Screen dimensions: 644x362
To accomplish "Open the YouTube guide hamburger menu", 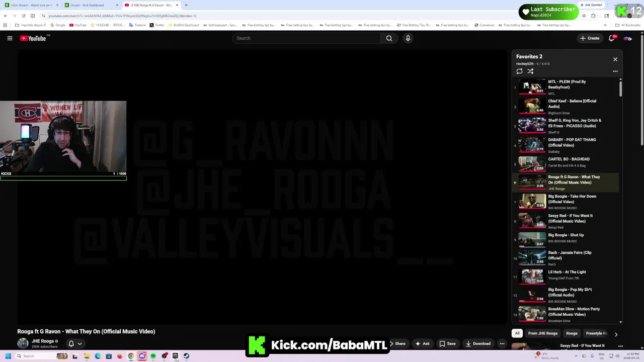I will pos(10,38).
